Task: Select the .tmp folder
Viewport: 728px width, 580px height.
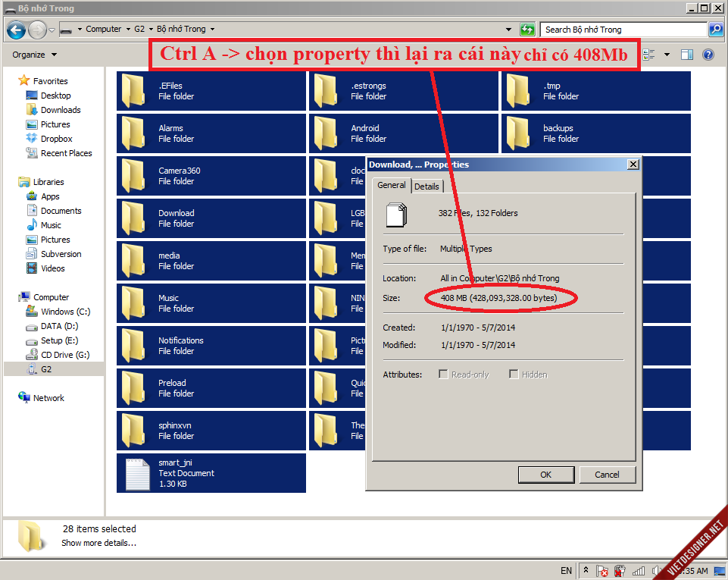Action: 595,91
